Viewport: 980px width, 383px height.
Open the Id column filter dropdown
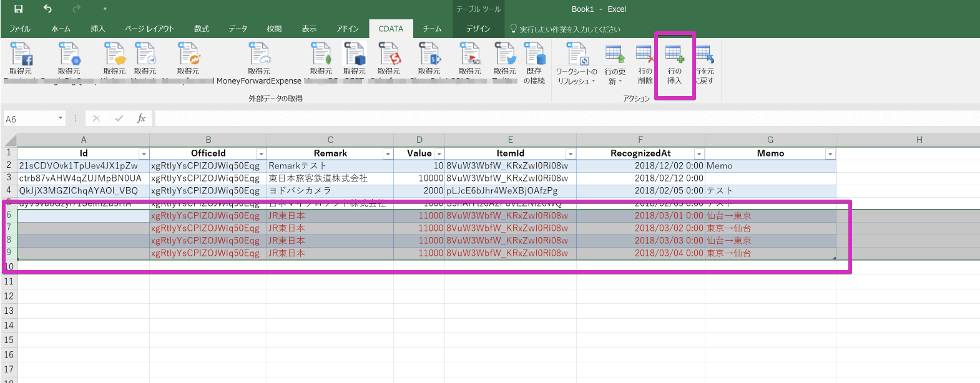(144, 154)
